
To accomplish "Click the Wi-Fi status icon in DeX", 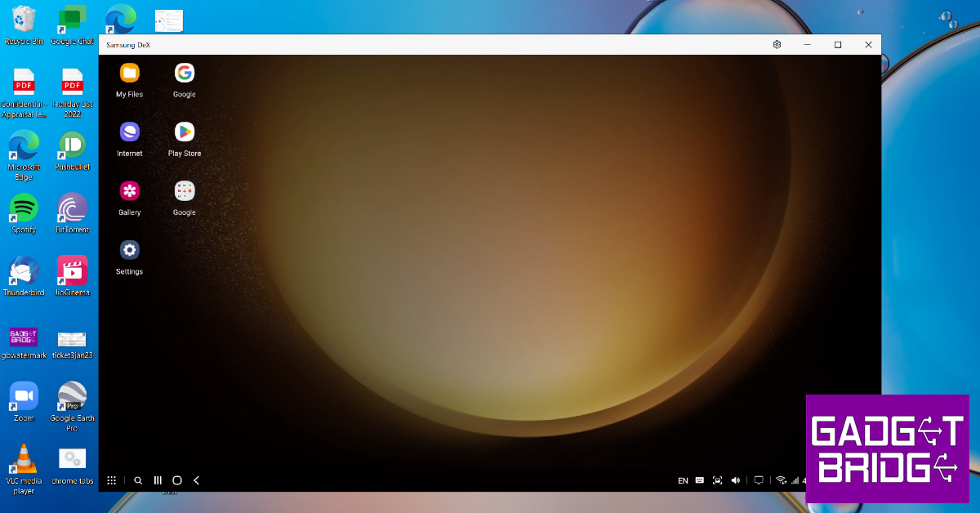I will coord(781,480).
